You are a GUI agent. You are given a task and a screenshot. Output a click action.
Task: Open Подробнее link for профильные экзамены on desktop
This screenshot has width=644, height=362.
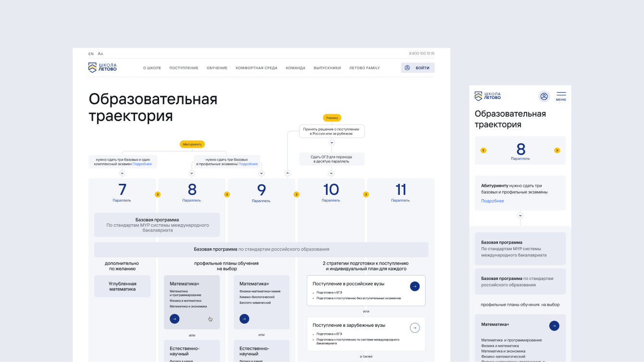point(248,164)
